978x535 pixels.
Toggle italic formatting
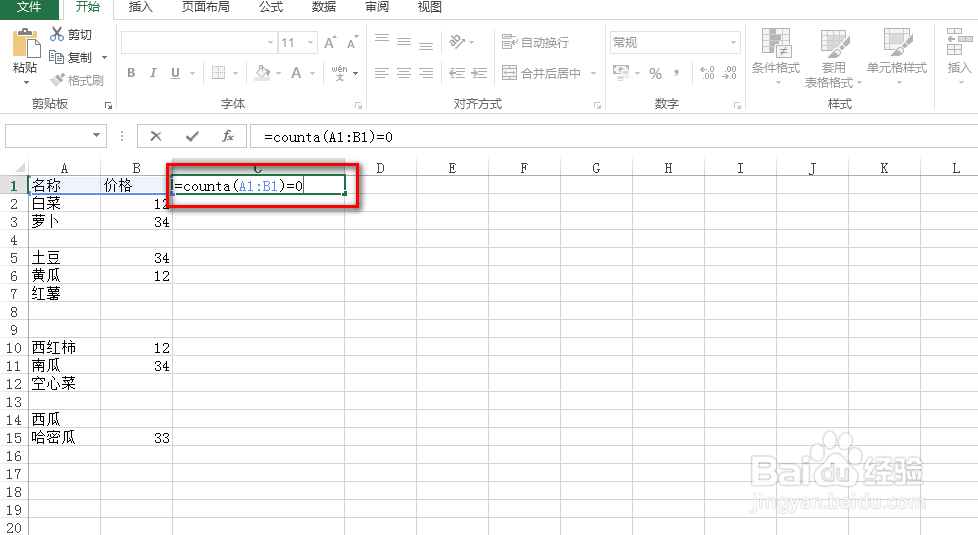click(x=153, y=73)
